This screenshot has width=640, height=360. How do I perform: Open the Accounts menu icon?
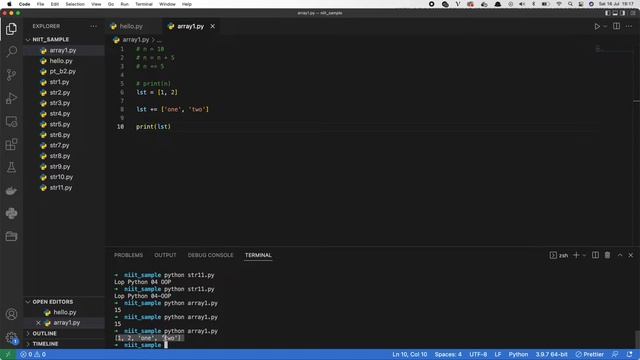tap(11, 314)
